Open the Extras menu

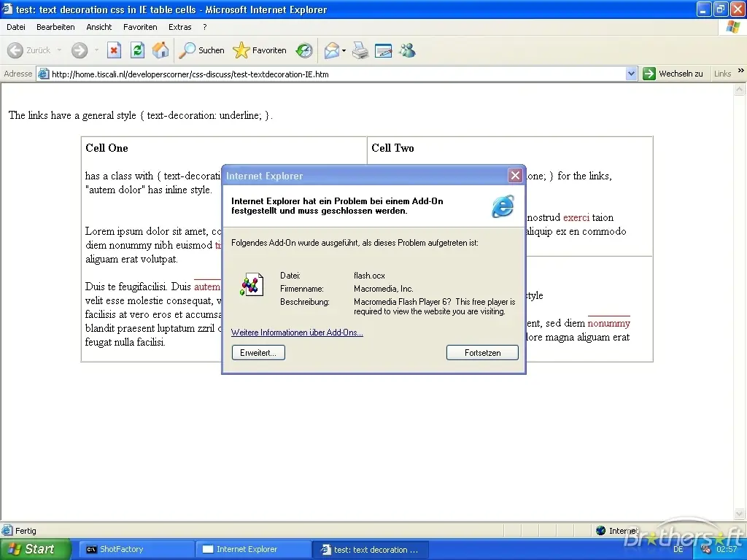point(180,27)
